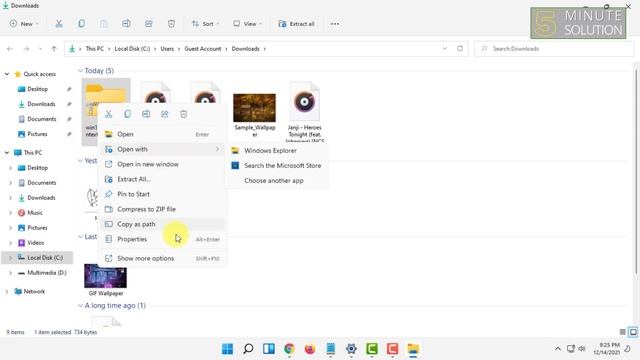
Task: Go back with the back arrow
Action: click(x=10, y=49)
